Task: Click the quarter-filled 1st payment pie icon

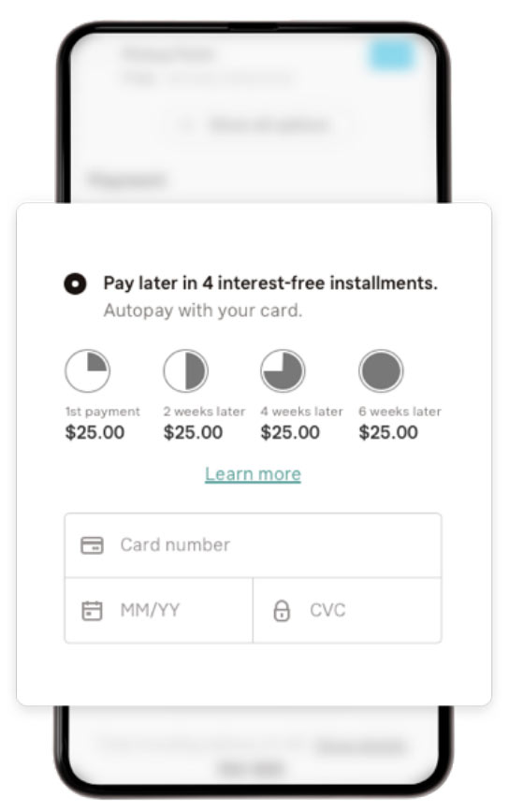Action: [88, 370]
